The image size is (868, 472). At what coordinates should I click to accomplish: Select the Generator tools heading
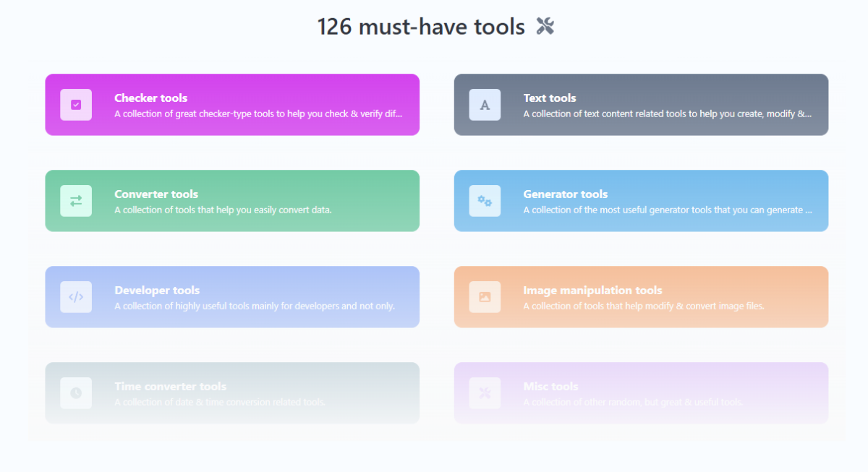565,194
